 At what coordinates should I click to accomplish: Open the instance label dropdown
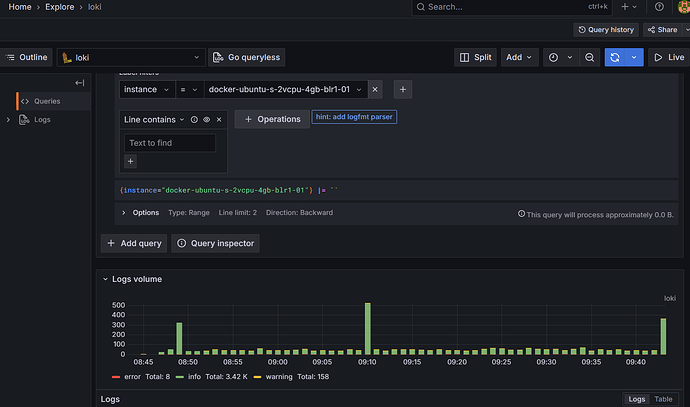146,90
